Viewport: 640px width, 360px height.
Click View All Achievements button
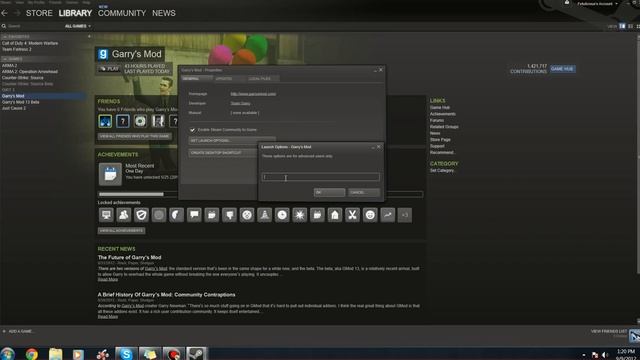pos(121,231)
